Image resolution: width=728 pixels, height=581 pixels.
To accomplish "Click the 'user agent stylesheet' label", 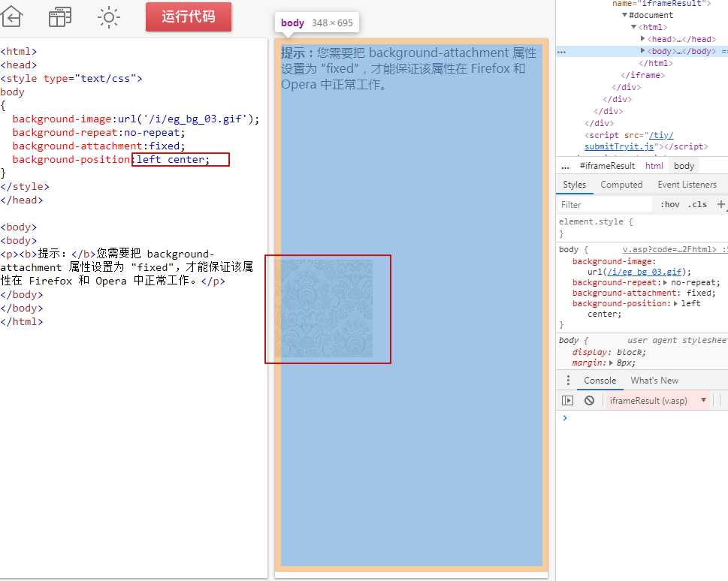I will click(x=678, y=341).
